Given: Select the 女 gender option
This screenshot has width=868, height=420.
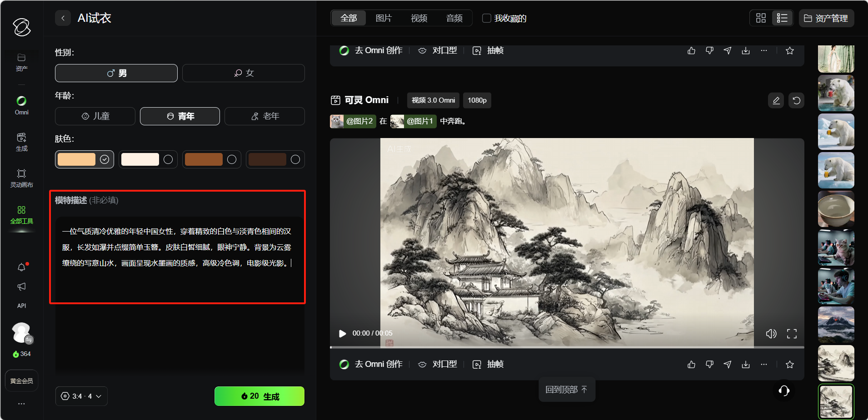Looking at the screenshot, I should [244, 73].
